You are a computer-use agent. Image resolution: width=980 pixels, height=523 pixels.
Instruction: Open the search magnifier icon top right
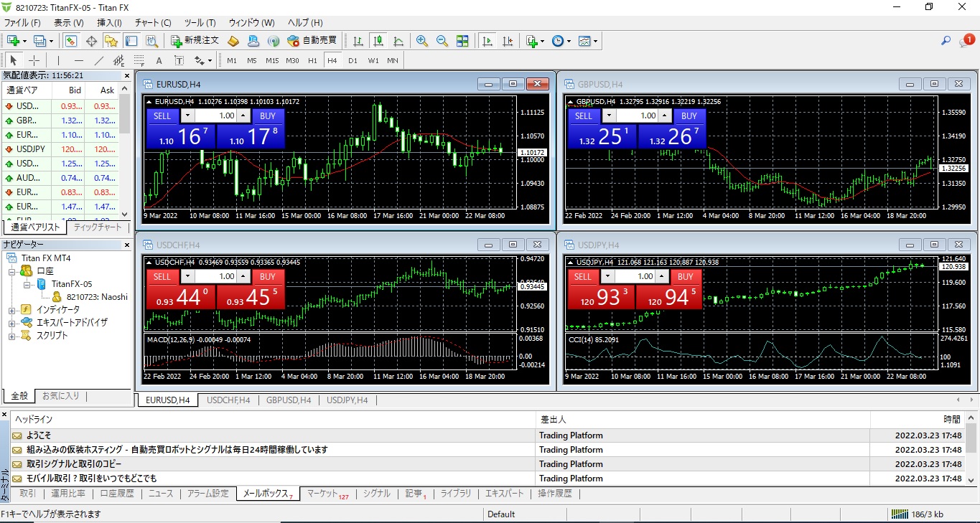[x=946, y=41]
